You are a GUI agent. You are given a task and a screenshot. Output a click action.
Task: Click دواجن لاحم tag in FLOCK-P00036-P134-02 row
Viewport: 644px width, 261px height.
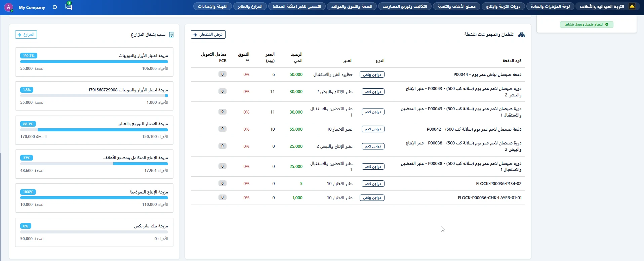tap(373, 184)
